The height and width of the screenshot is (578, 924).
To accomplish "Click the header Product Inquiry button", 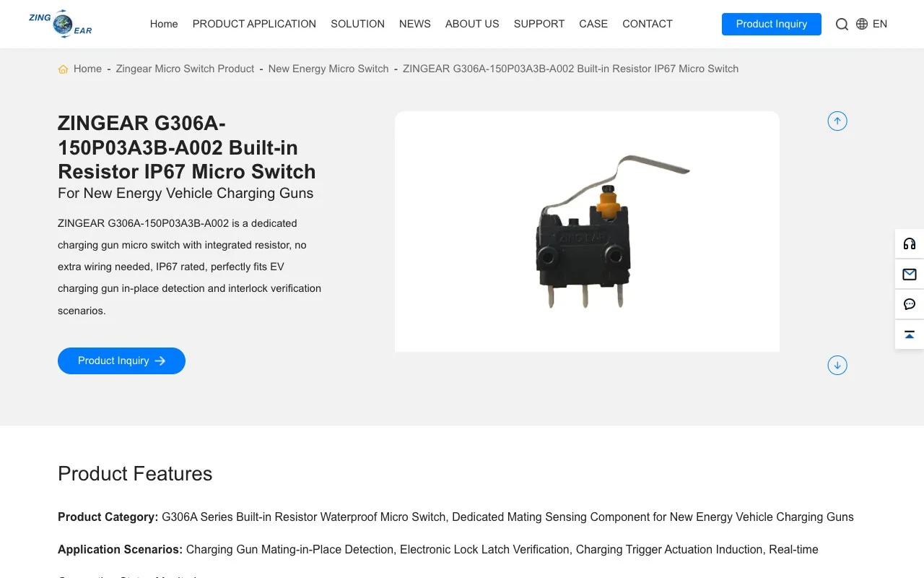I will click(772, 24).
